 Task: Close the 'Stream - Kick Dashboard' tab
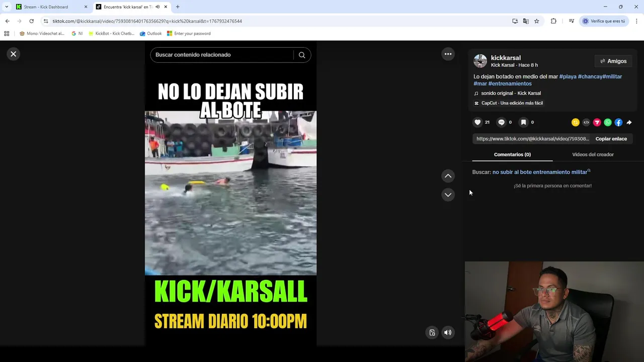click(86, 7)
